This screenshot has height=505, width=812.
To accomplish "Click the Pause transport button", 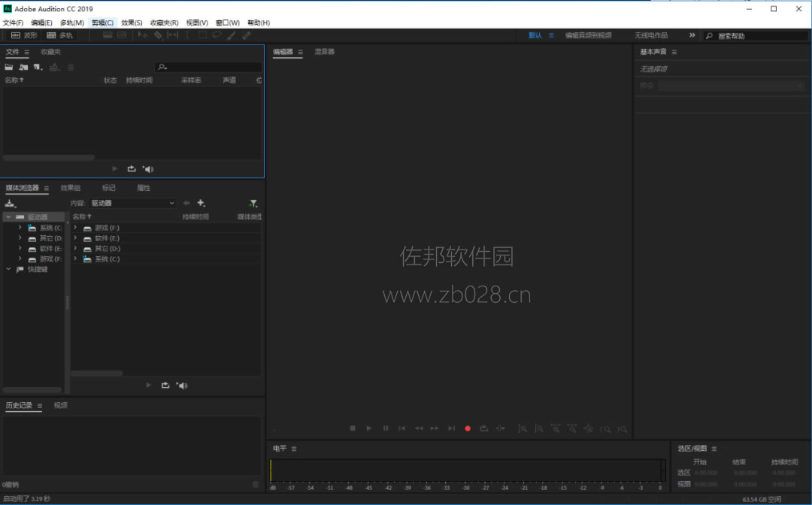I will pos(385,428).
